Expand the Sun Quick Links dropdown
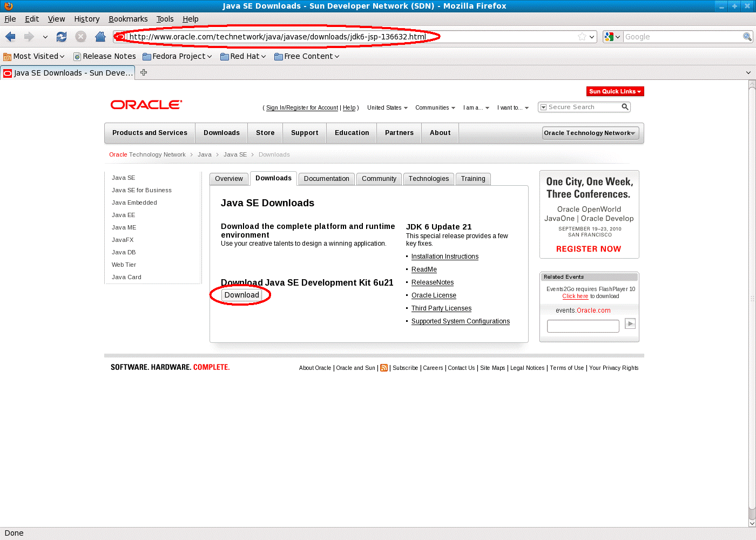The height and width of the screenshot is (540, 756). click(x=615, y=91)
